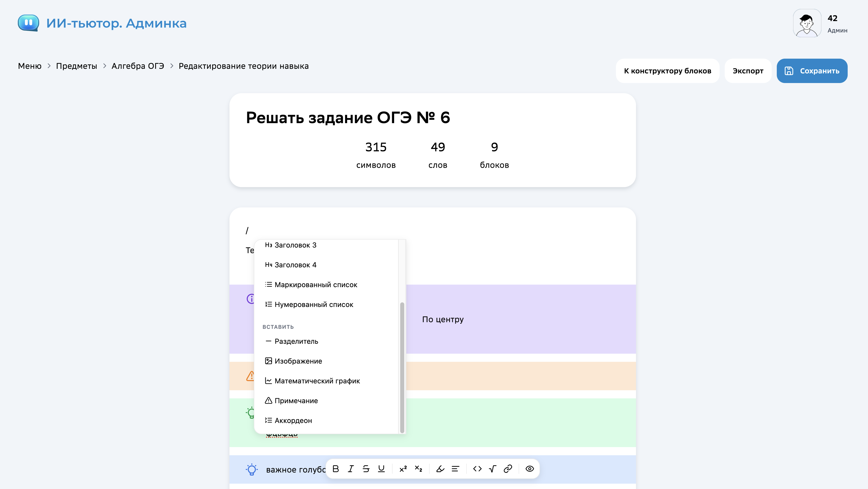Toggle preview with the eye icon
This screenshot has width=868, height=489.
click(x=530, y=469)
